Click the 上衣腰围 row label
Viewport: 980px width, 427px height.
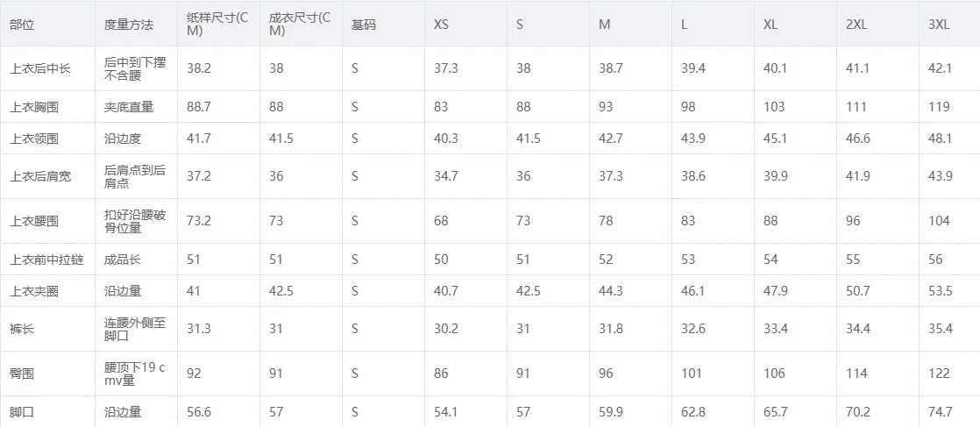(34, 221)
